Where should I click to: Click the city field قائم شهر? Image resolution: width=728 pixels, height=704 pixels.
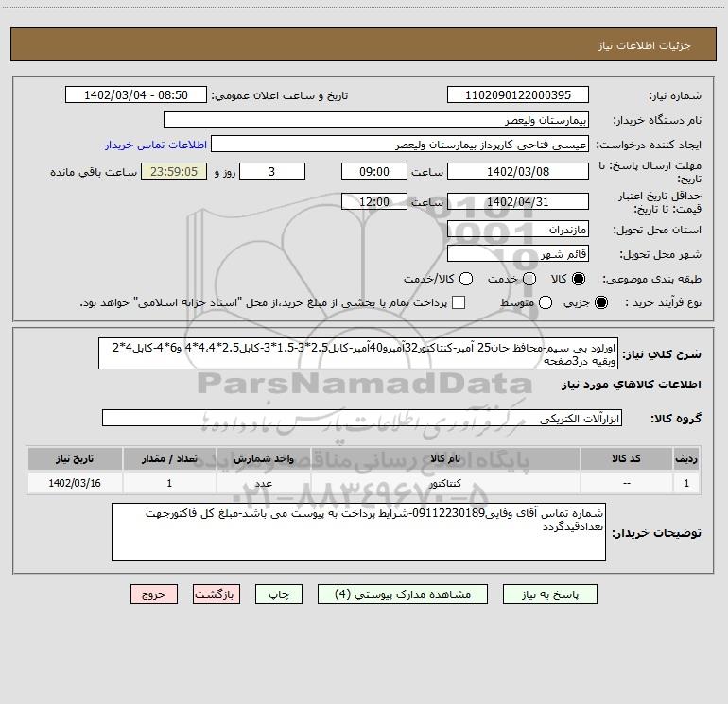(518, 254)
